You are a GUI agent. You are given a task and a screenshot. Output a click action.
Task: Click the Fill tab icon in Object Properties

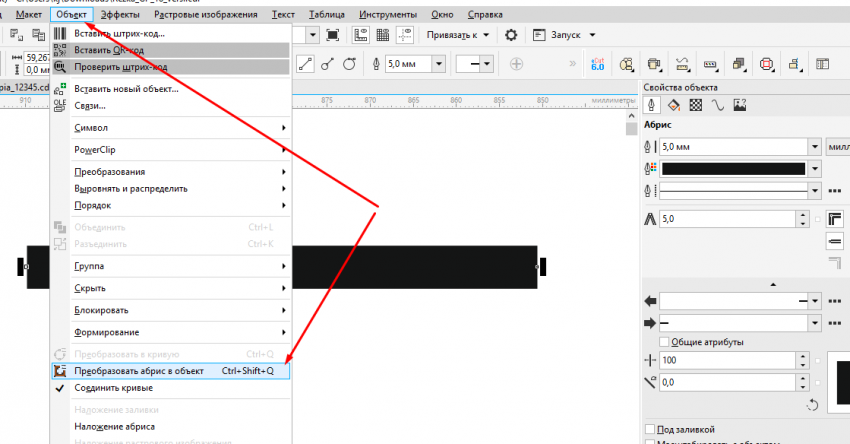pos(673,105)
